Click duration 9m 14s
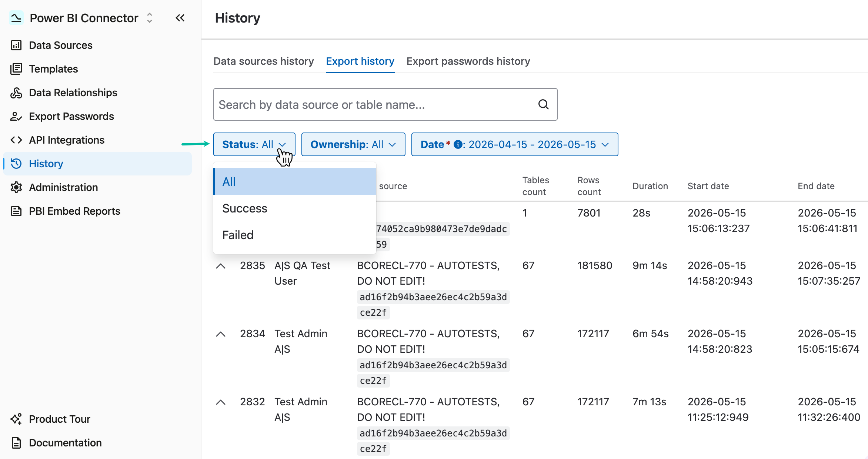 click(x=650, y=265)
